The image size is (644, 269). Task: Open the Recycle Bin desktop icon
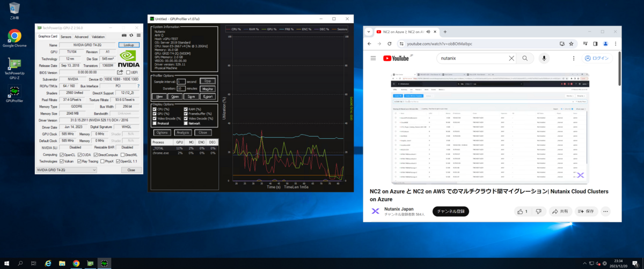point(14,11)
